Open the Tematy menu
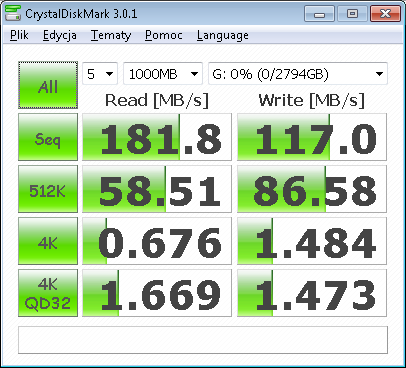Viewport: 406px width, 368px height. tap(111, 35)
